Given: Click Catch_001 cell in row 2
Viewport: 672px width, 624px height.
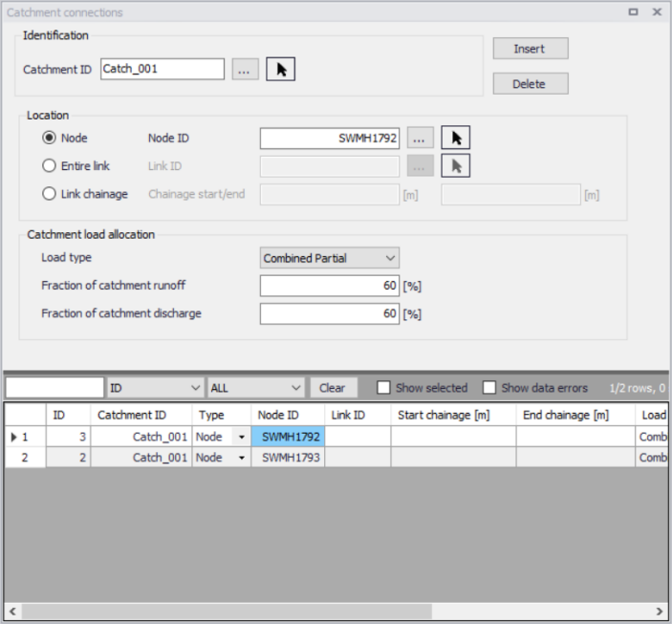Looking at the screenshot, I should 141,458.
